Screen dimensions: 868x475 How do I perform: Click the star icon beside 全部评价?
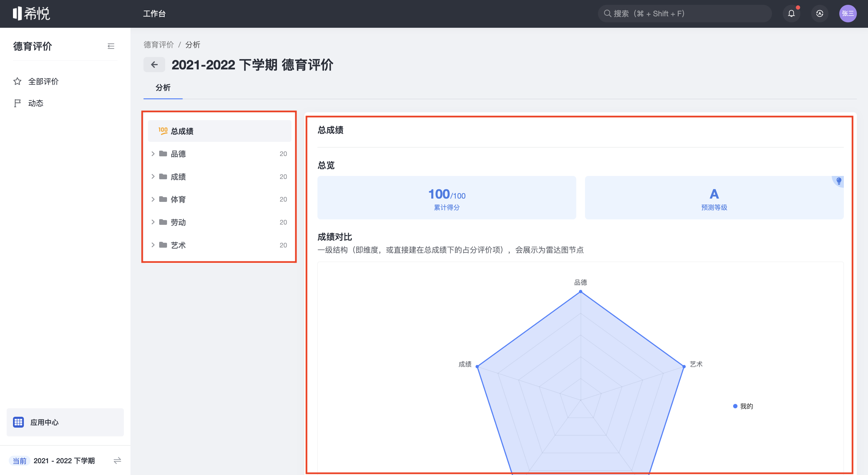click(x=17, y=81)
